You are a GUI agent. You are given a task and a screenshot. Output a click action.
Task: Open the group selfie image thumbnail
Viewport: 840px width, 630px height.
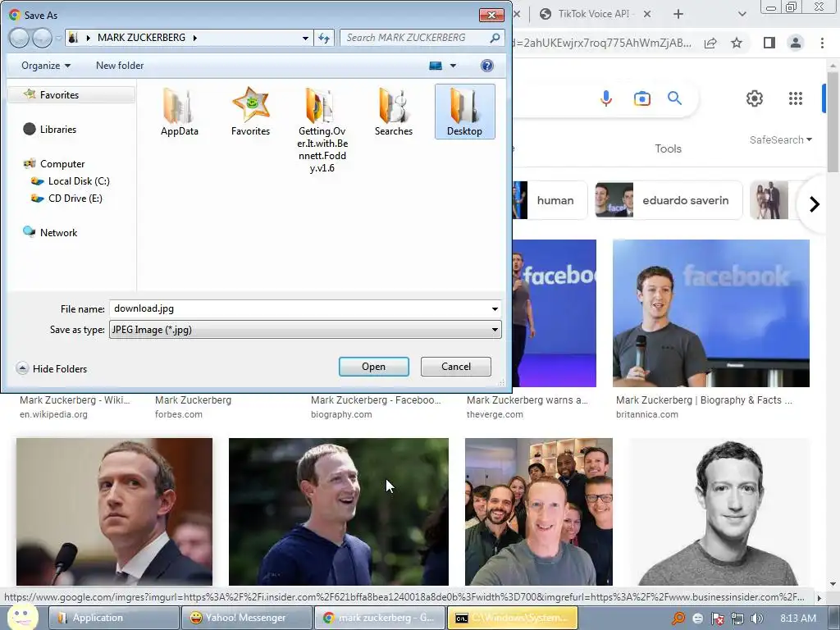pyautogui.click(x=538, y=512)
